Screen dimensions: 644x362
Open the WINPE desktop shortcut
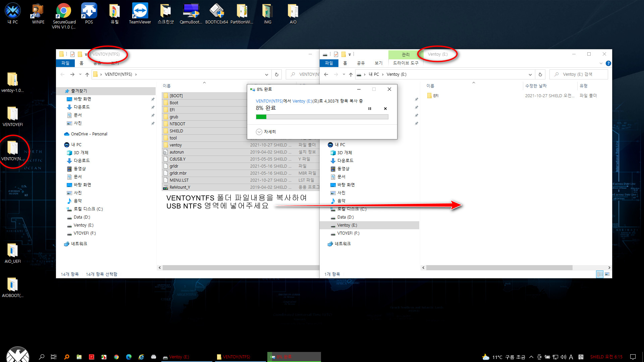click(x=38, y=13)
